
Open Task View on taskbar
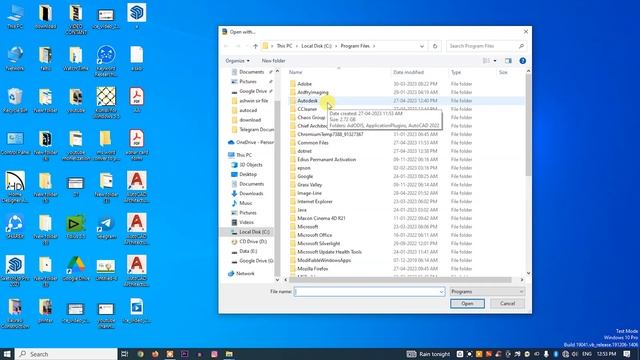(125, 354)
